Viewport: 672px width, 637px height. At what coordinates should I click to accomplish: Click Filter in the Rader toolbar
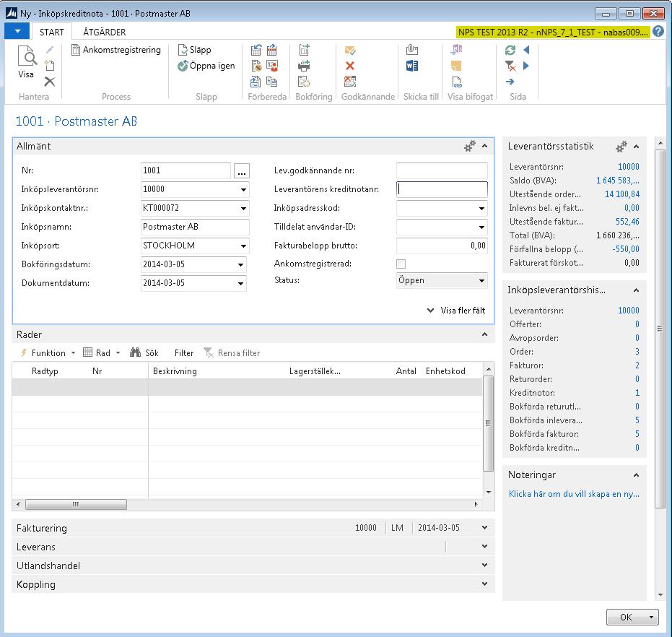[184, 353]
